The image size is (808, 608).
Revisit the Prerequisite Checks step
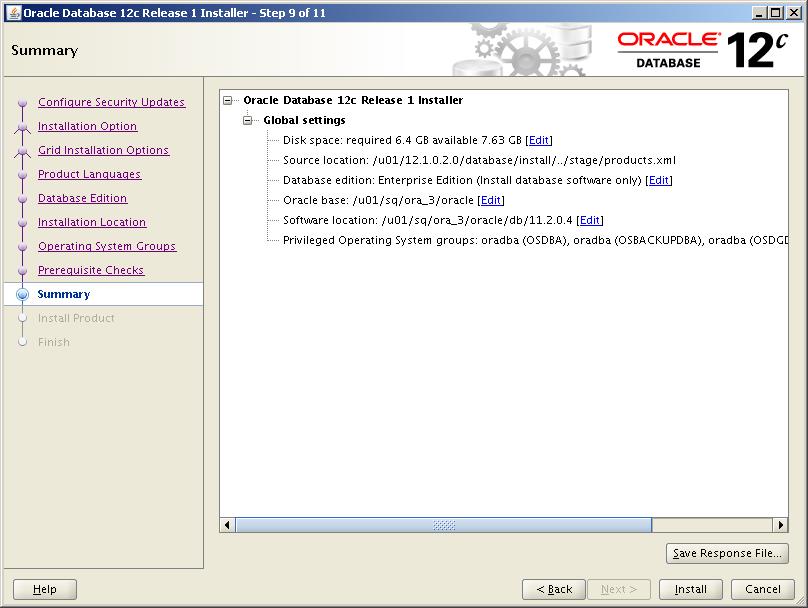(x=91, y=270)
